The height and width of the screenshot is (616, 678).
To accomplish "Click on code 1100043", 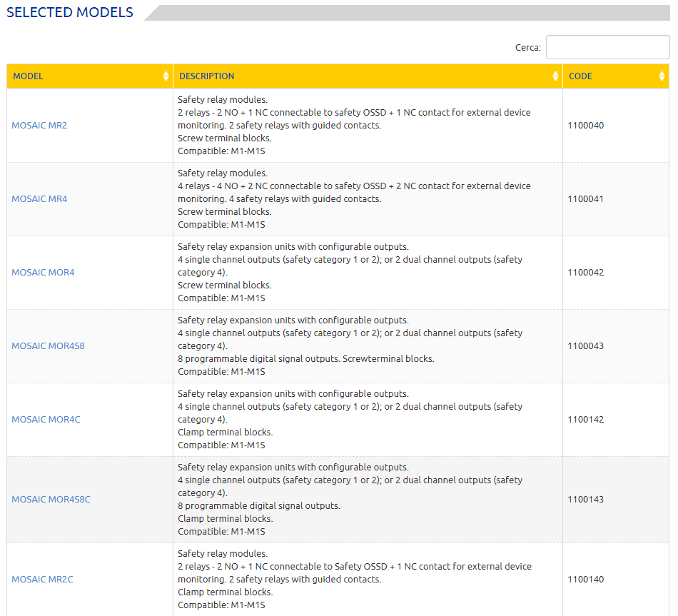I will [x=585, y=346].
